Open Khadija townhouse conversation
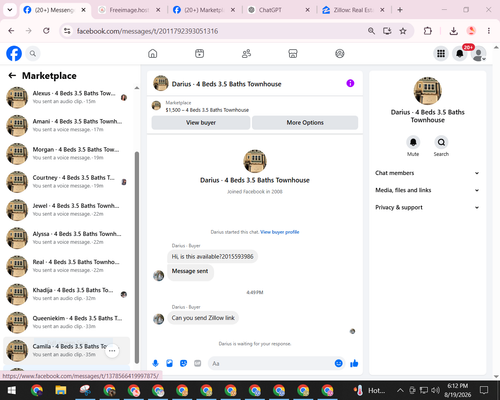Viewport: 500px width, 400px height. [67, 294]
